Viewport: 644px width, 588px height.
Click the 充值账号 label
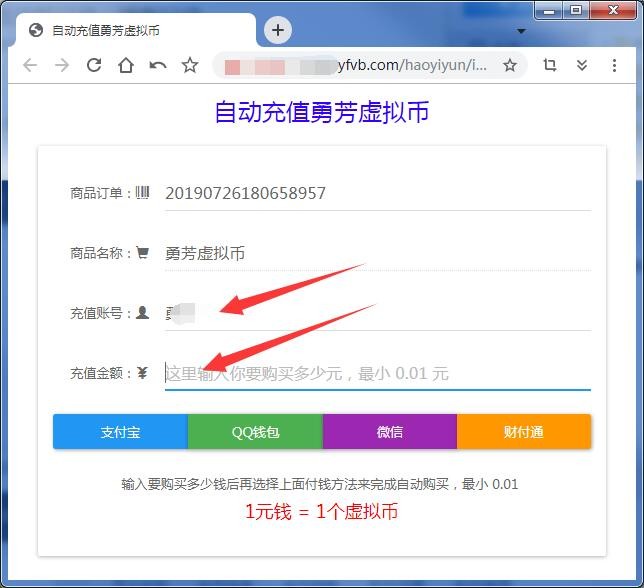coord(101,313)
